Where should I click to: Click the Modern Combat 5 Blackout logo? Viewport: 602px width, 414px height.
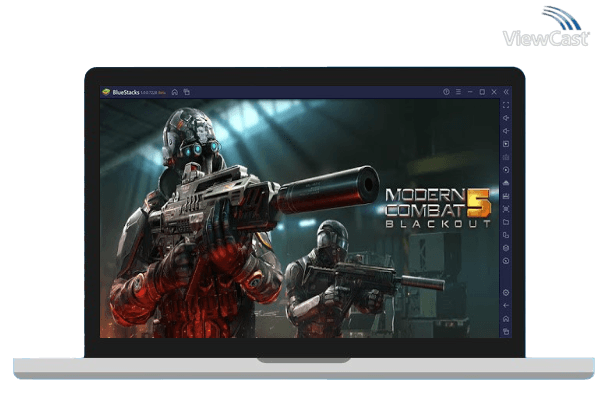[x=438, y=208]
